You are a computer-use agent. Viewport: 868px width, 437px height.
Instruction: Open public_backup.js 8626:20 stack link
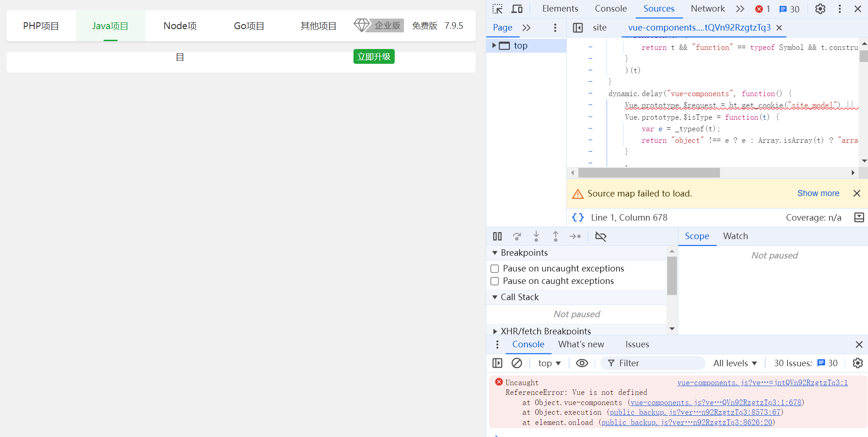pyautogui.click(x=687, y=423)
